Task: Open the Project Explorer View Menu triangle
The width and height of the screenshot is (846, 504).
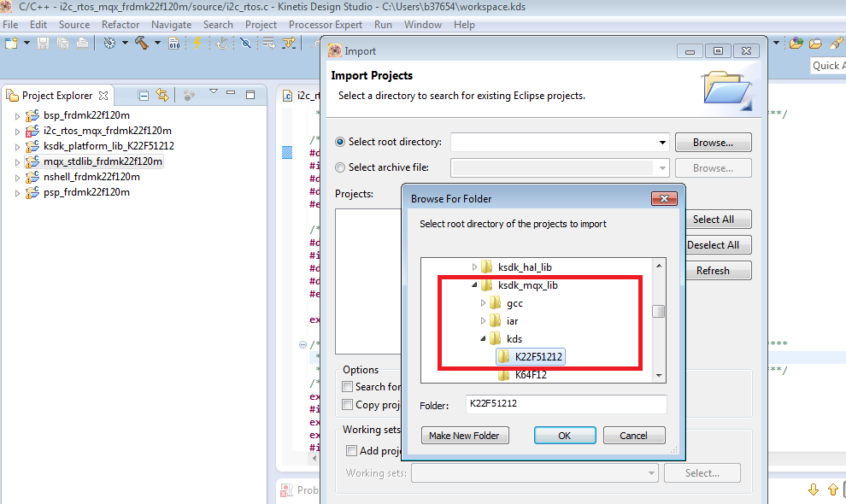Action: tap(214, 91)
